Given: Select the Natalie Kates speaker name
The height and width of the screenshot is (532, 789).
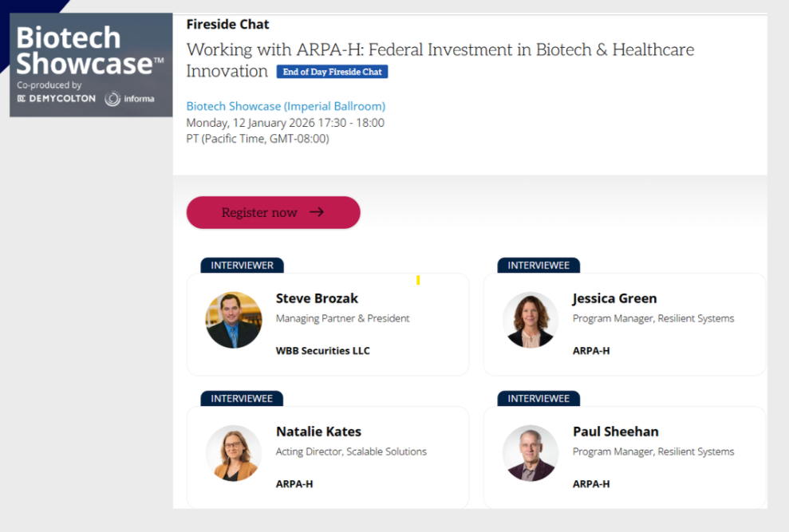Looking at the screenshot, I should pyautogui.click(x=318, y=432).
